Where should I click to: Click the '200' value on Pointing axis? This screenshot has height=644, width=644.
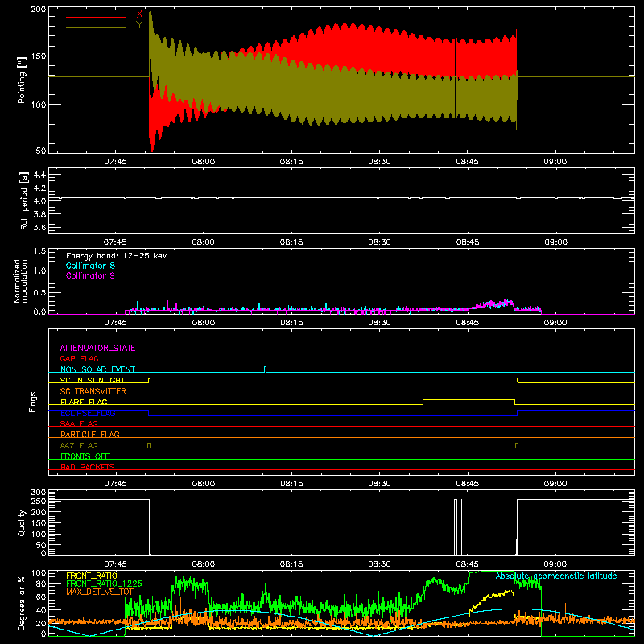[39, 9]
